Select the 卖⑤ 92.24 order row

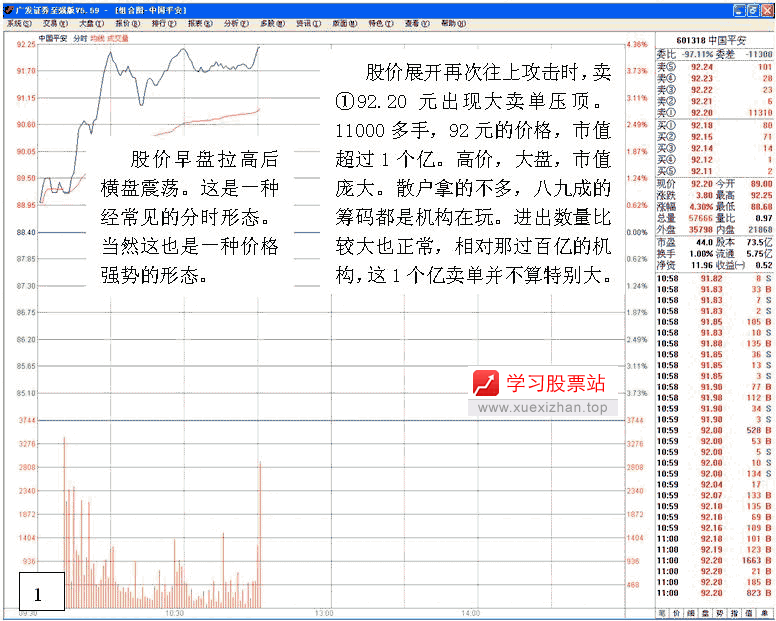coord(715,67)
